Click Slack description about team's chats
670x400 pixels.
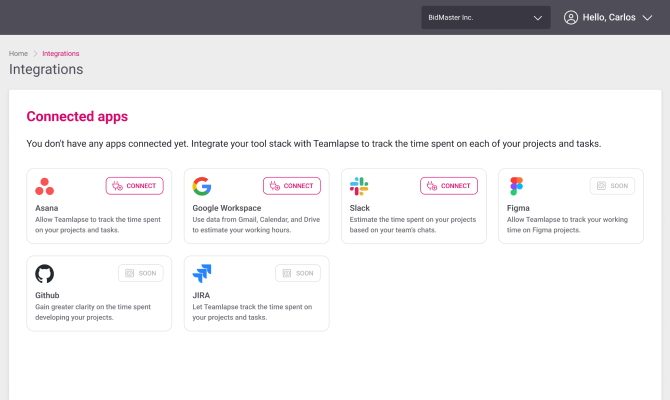tap(413, 225)
